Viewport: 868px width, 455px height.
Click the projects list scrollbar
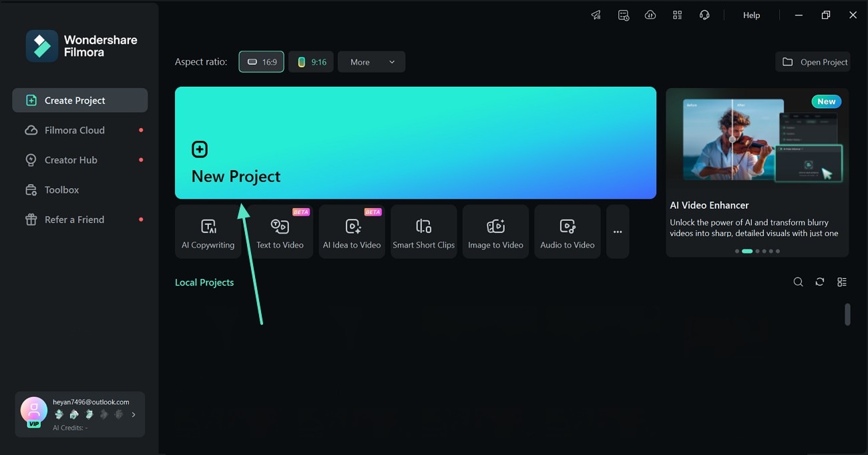tap(847, 314)
